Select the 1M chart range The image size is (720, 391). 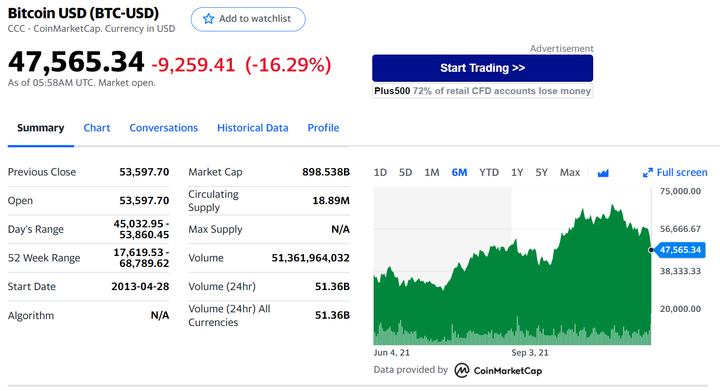click(432, 173)
